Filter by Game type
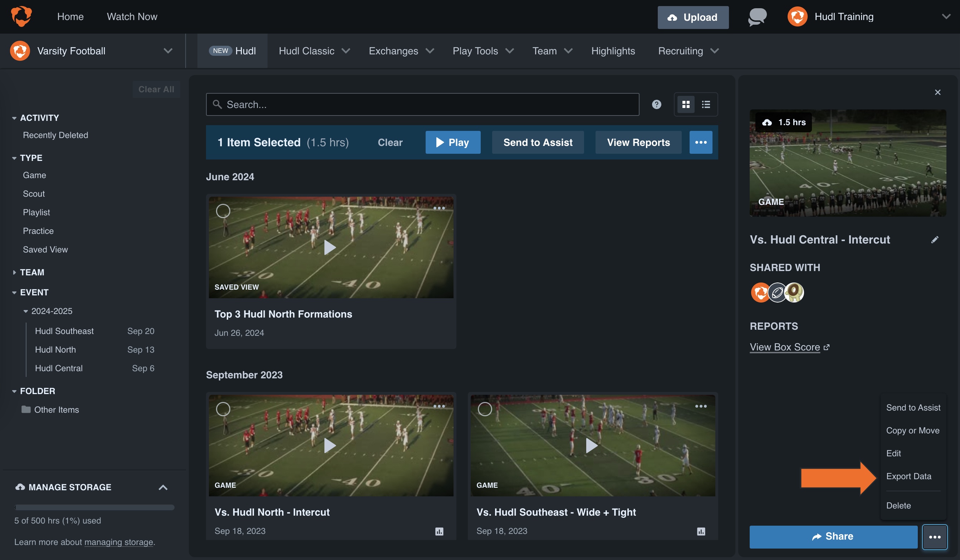This screenshot has width=960, height=560. [34, 175]
